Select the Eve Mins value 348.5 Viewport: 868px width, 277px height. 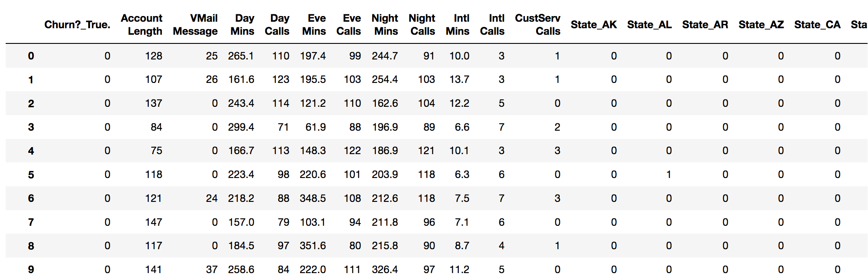[313, 198]
